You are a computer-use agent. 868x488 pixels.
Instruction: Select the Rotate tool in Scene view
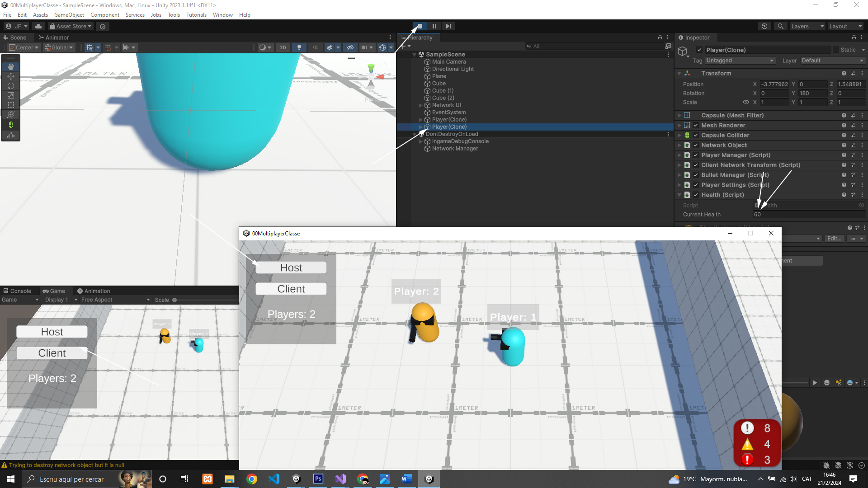tap(11, 86)
